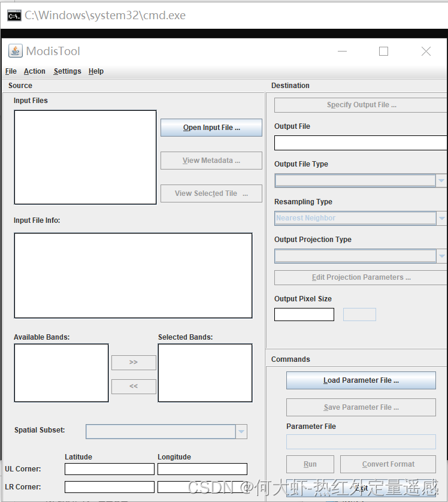Click Load Parameter File button
Image resolution: width=448 pixels, height=502 pixels.
(x=361, y=380)
